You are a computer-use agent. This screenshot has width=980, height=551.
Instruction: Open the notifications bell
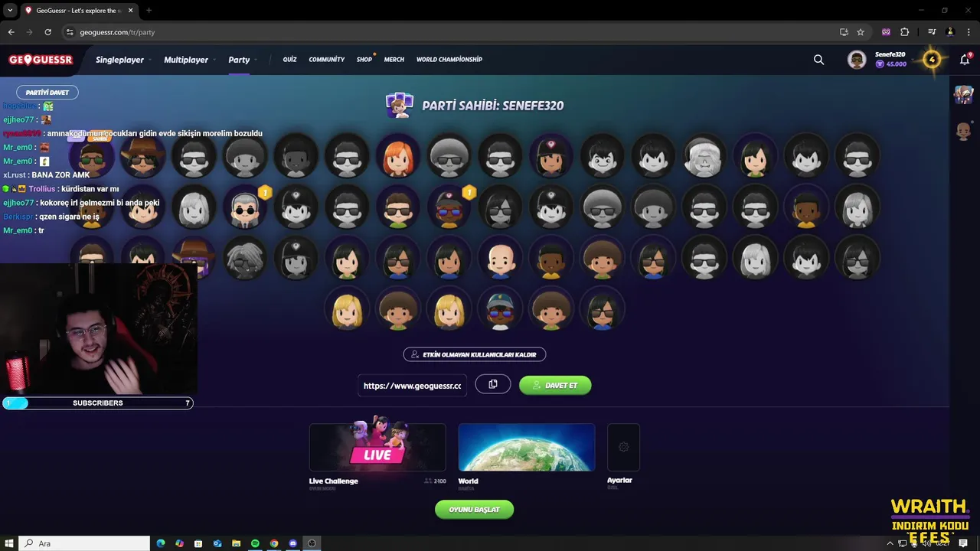tap(965, 60)
